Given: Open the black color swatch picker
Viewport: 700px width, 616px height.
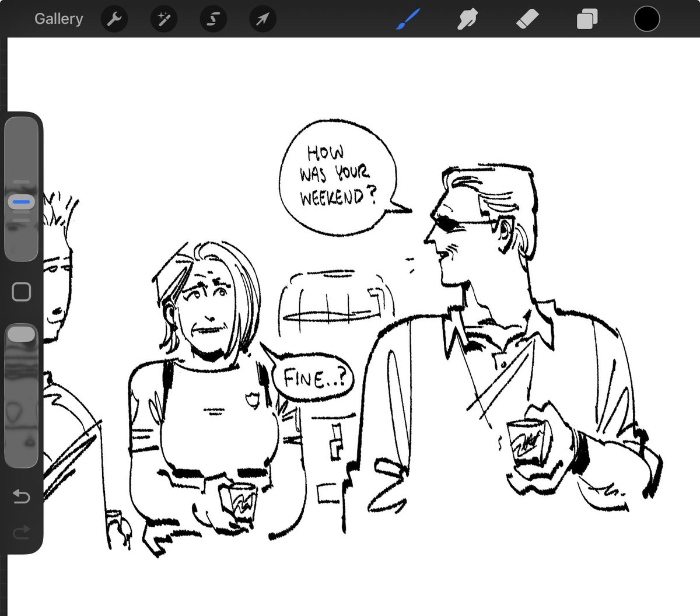Looking at the screenshot, I should tap(647, 19).
